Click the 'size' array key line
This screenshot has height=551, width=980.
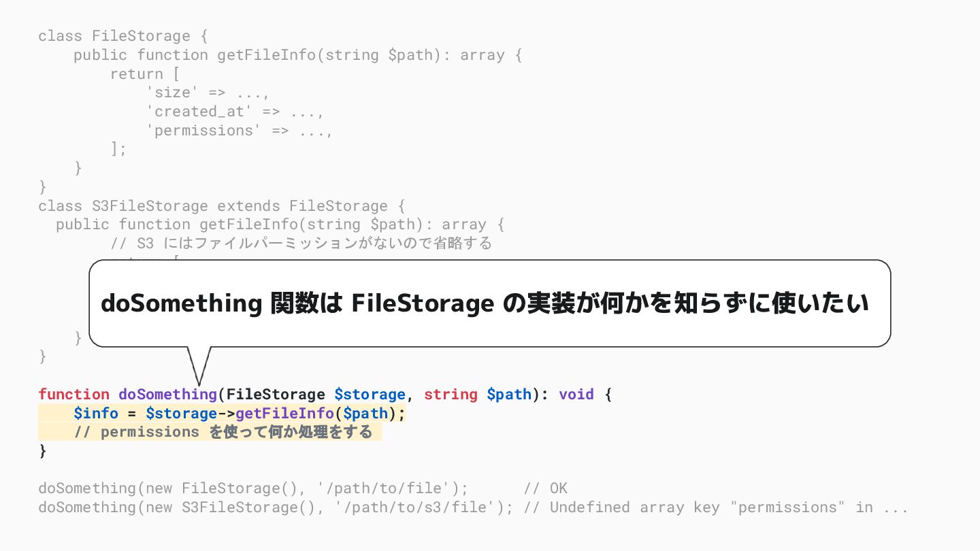click(208, 93)
